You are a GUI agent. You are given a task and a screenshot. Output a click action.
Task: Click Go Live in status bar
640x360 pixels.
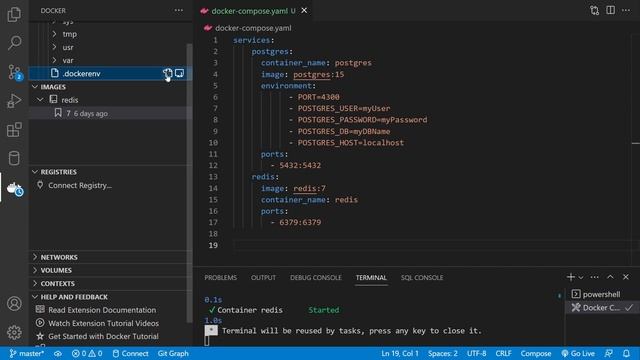[578, 353]
